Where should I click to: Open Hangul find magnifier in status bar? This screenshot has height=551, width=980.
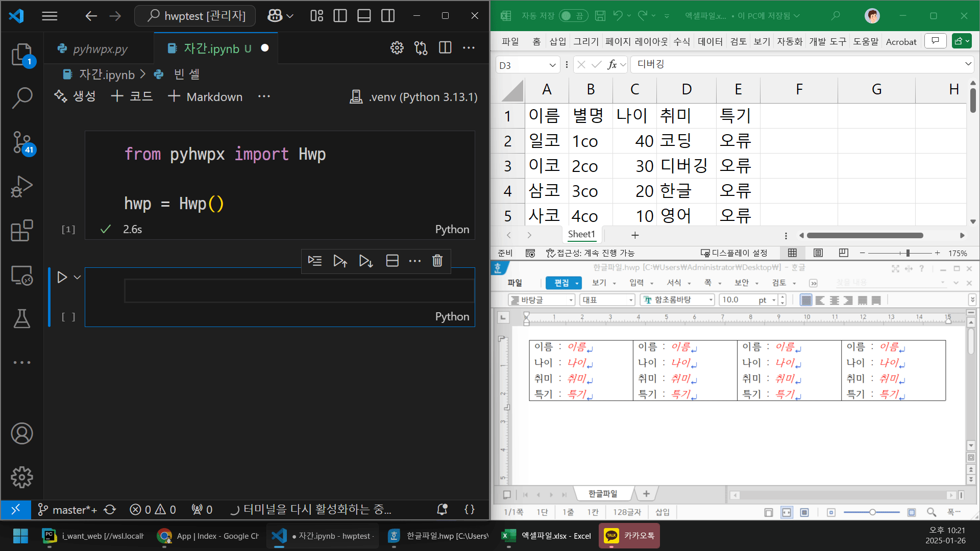point(932,512)
